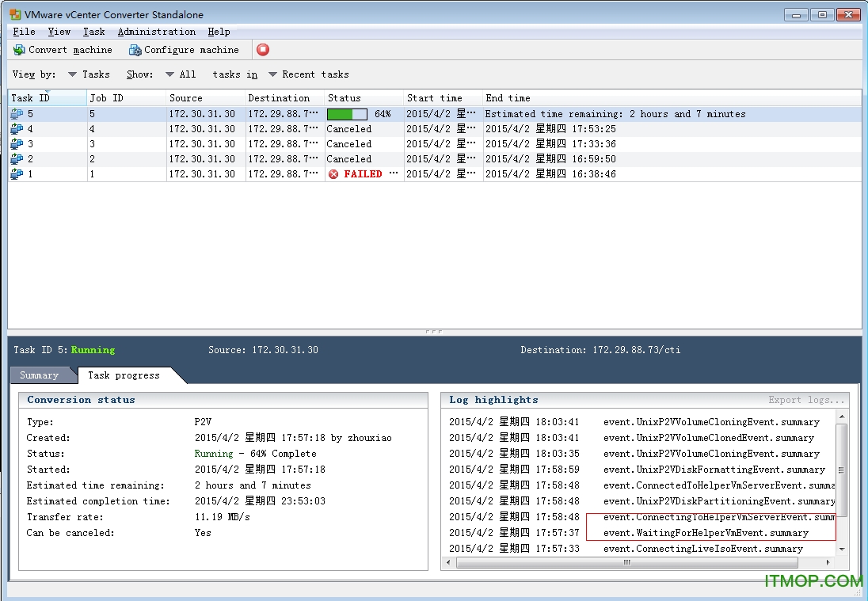Sort by Status column header
Image resolution: width=868 pixels, height=601 pixels.
coord(364,98)
